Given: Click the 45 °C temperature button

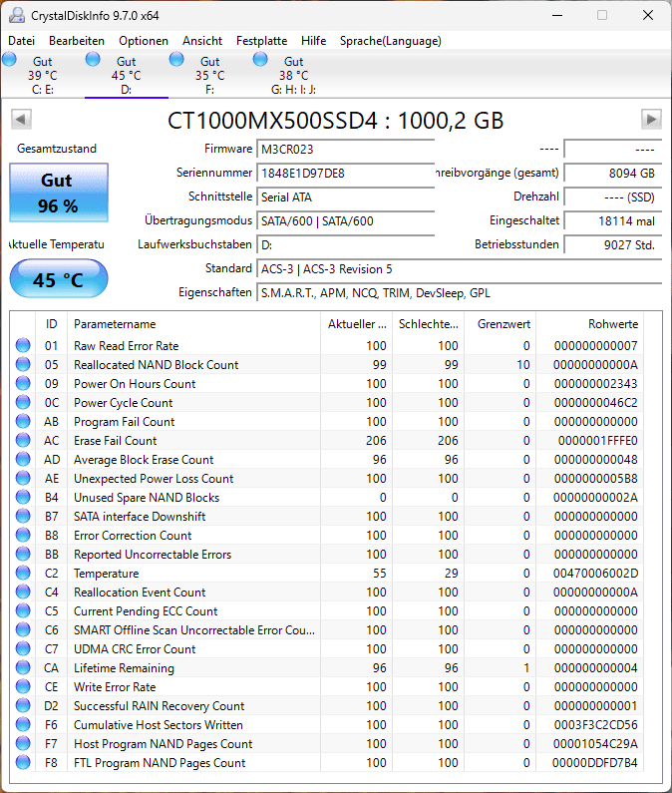Looking at the screenshot, I should click(59, 278).
